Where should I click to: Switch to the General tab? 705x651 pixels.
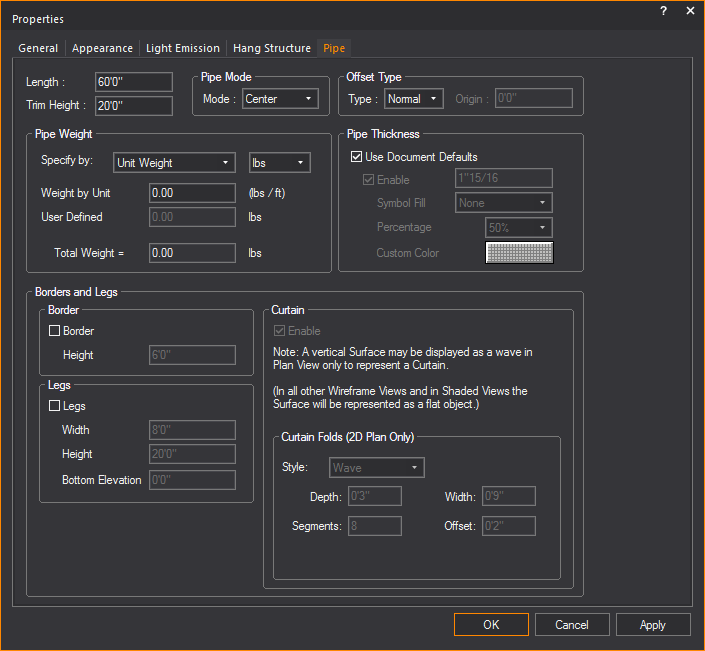[38, 48]
